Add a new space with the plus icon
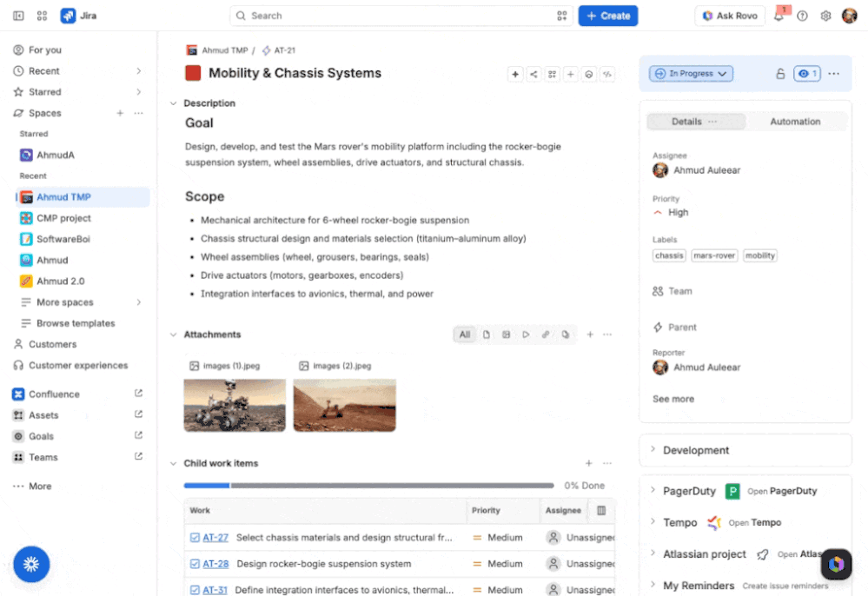Viewport: 868px width, 596px height. pyautogui.click(x=120, y=113)
